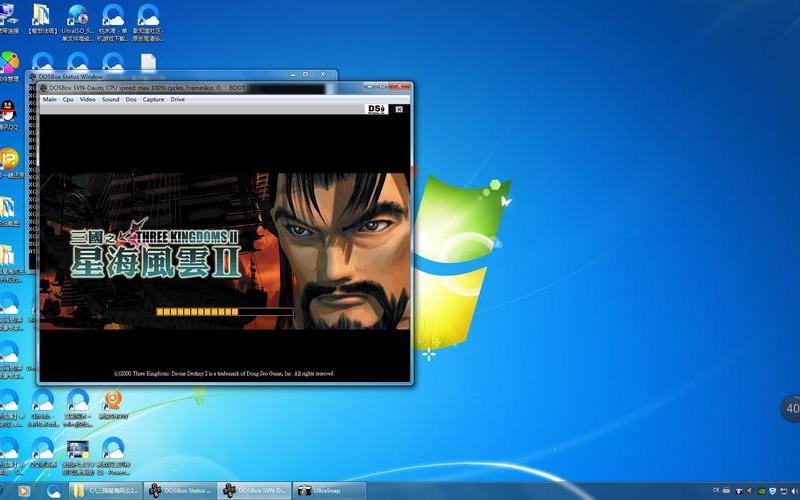This screenshot has width=800, height=500.
Task: Select the cloud shortcut right of video thumbnail
Action: [113, 457]
